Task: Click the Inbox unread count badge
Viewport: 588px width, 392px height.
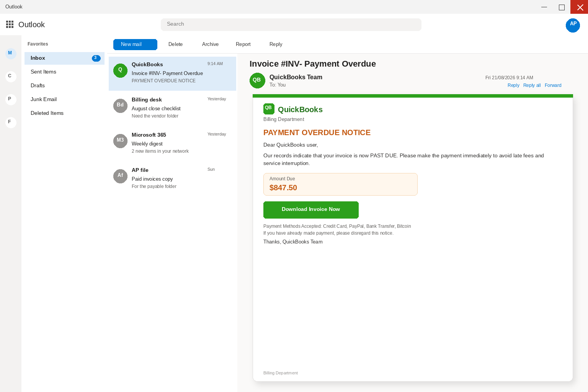Action: point(96,58)
